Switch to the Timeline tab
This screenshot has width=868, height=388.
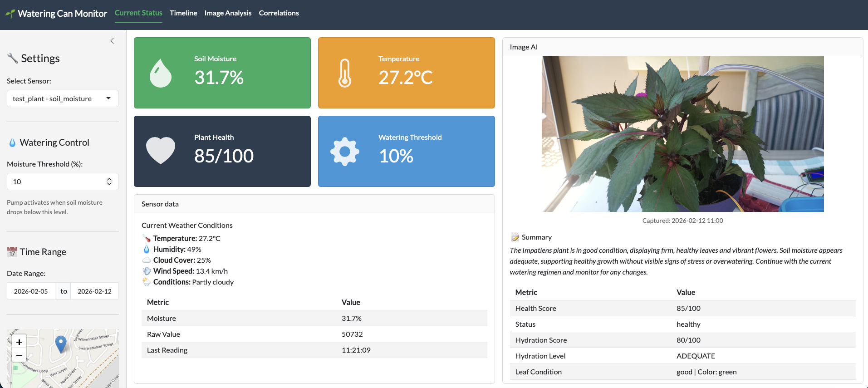(183, 13)
